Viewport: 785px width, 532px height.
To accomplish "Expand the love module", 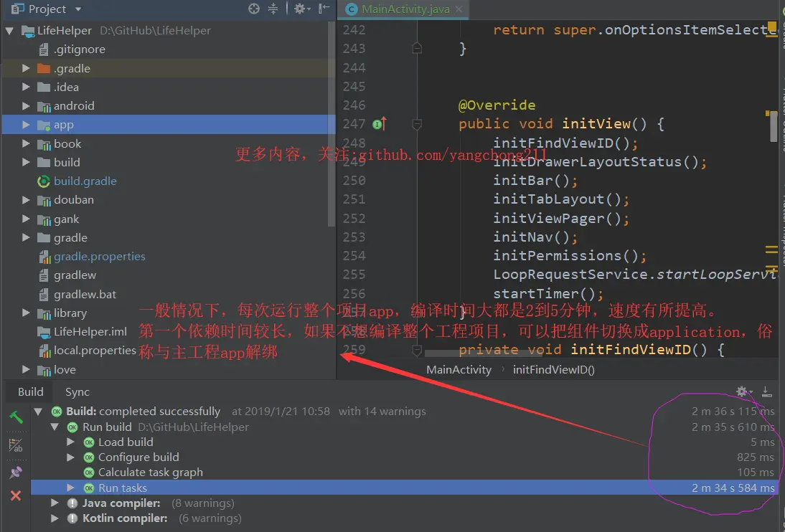I will [26, 369].
